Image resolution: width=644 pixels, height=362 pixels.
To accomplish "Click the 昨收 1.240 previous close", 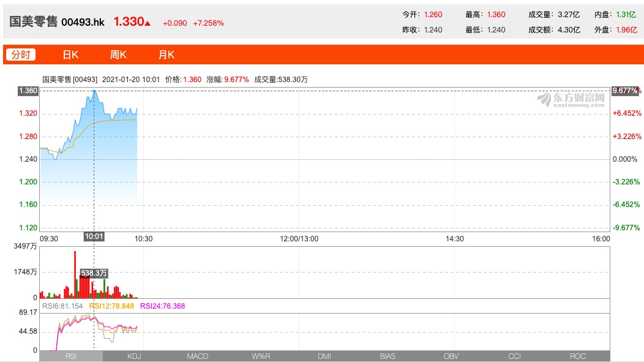I will pyautogui.click(x=422, y=29).
